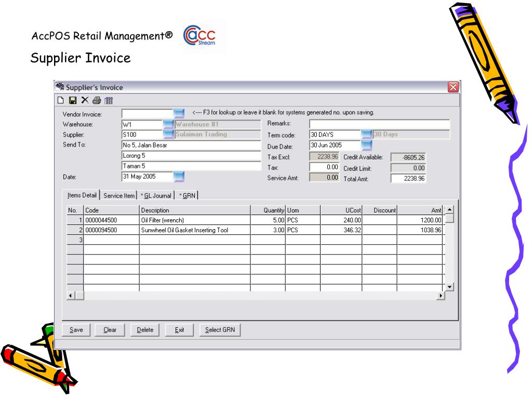Close the Supplier's Invoice window

453,87
